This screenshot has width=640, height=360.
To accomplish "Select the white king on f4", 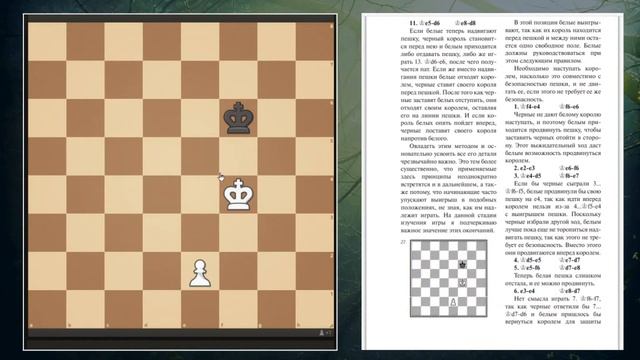I will coord(238,195).
